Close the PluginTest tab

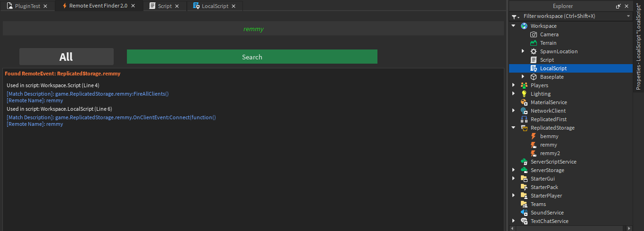coord(46,6)
